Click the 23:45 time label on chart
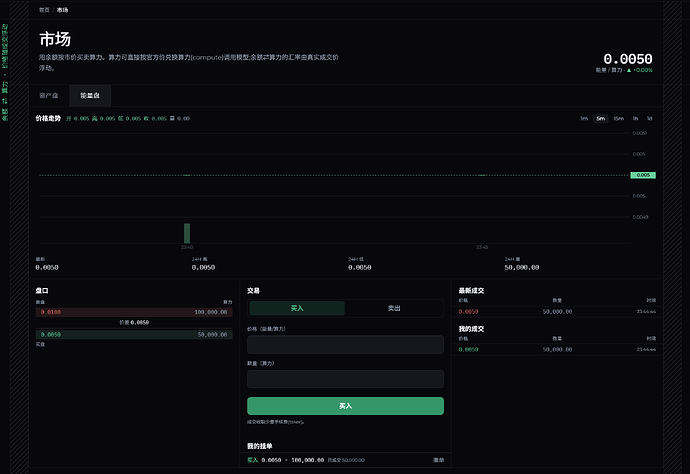 (482, 247)
